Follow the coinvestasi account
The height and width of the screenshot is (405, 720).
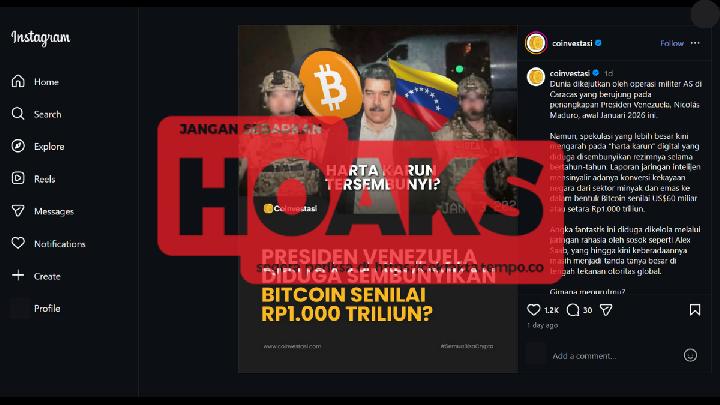672,43
